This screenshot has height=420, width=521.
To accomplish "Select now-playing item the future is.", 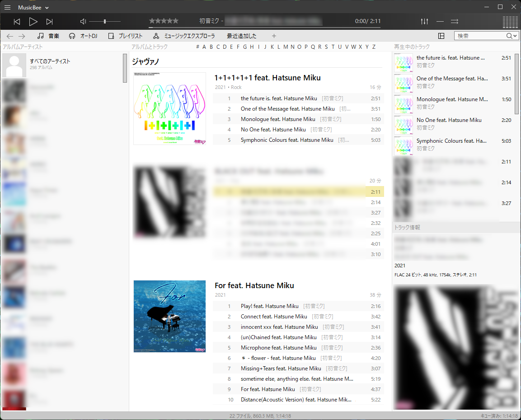I will tap(453, 62).
